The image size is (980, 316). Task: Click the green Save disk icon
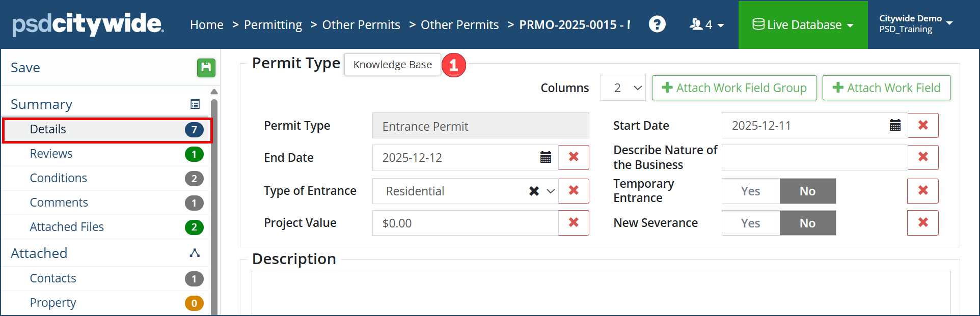pos(206,68)
